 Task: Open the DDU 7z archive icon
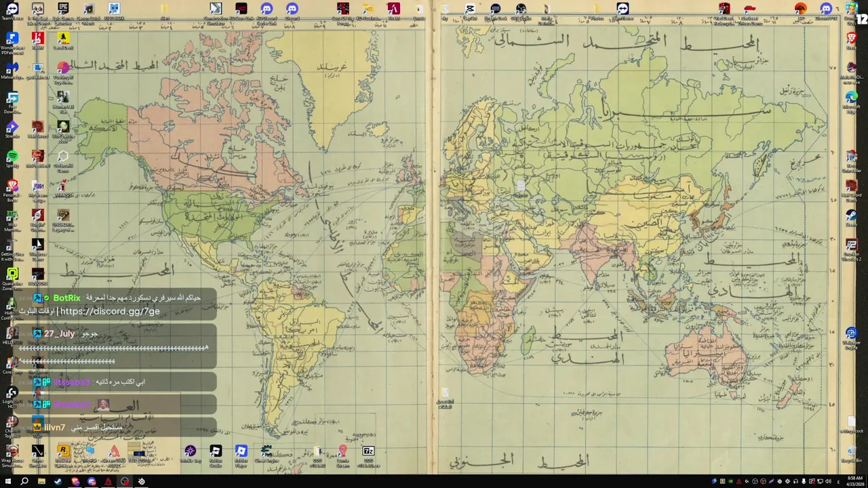368,454
